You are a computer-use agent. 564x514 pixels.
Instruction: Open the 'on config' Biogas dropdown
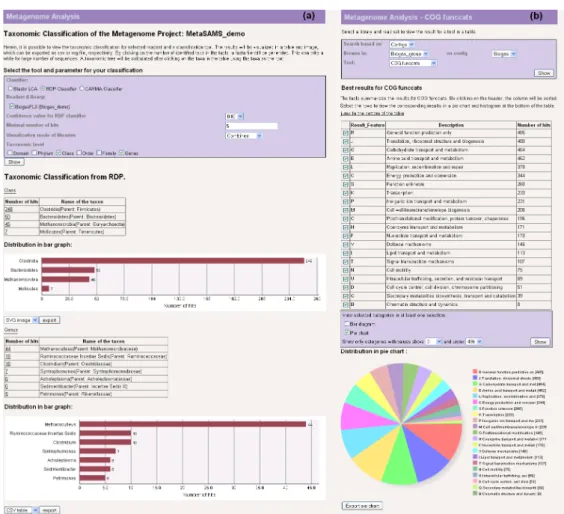(x=504, y=54)
